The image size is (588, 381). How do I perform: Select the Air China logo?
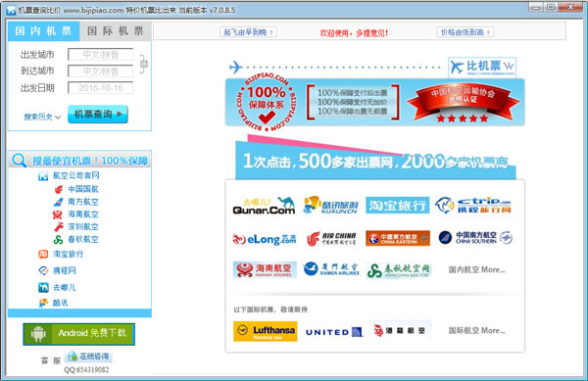pos(331,238)
